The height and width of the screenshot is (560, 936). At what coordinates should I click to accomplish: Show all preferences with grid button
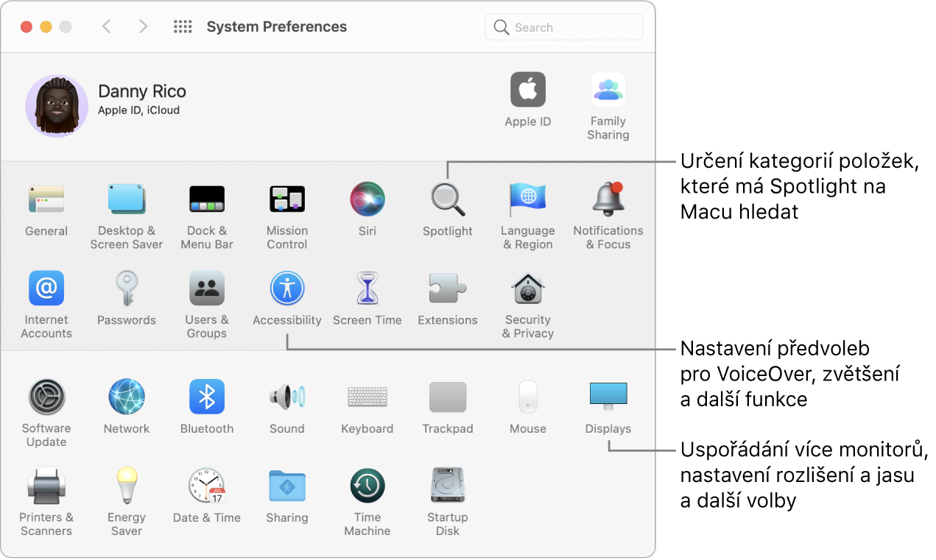tap(183, 27)
